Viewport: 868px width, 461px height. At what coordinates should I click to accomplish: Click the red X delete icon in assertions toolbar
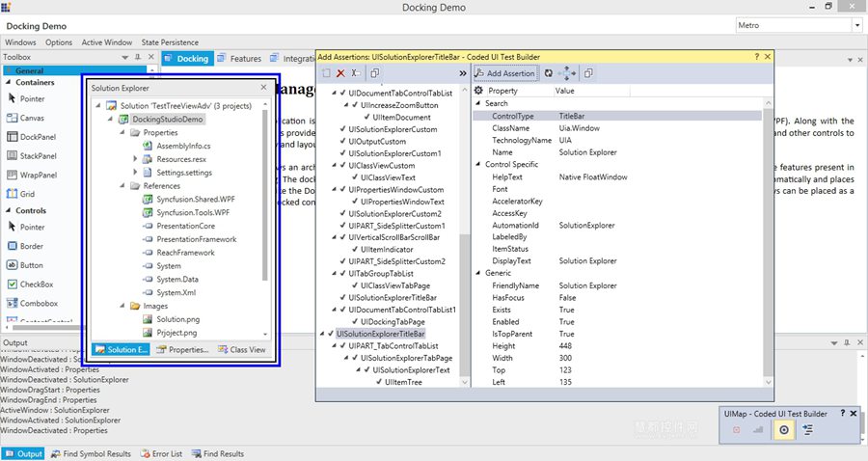pos(341,73)
